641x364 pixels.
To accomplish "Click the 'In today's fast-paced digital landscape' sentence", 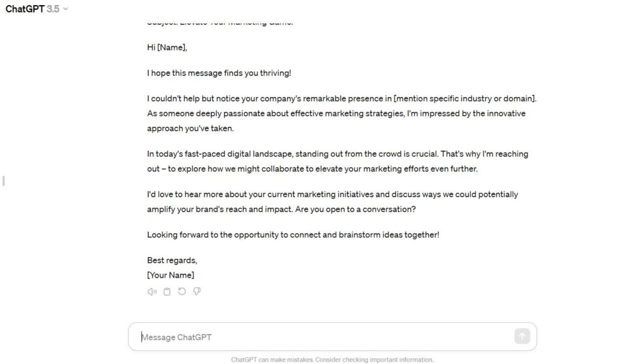I will [x=292, y=154].
